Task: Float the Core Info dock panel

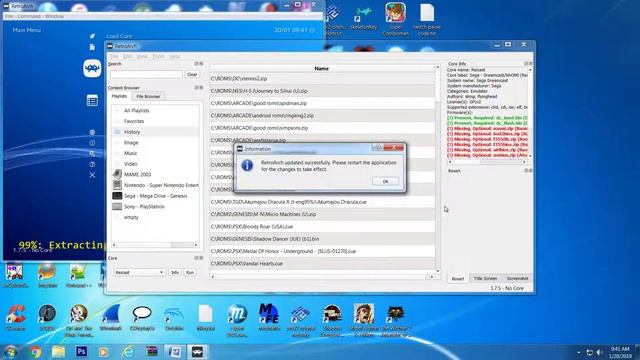Action: click(x=527, y=64)
